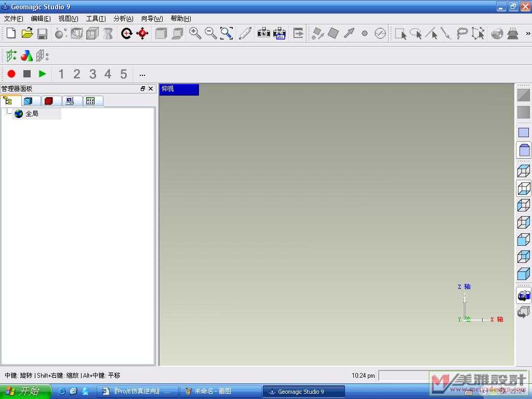Screen dimensions: 532x399
Task: Run macro slot 5
Action: 124,74
